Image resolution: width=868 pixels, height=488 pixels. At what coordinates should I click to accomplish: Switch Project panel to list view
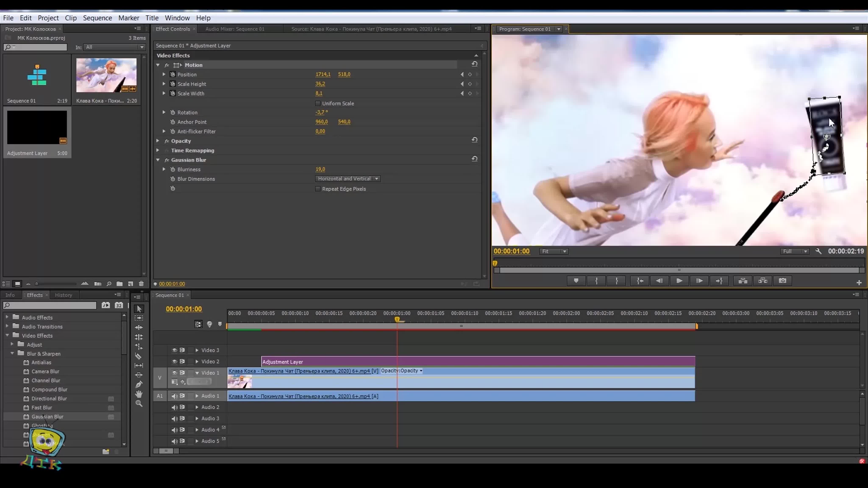pos(6,284)
